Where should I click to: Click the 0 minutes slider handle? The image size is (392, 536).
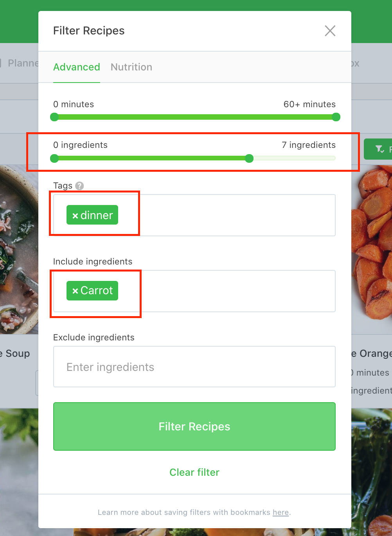(54, 117)
